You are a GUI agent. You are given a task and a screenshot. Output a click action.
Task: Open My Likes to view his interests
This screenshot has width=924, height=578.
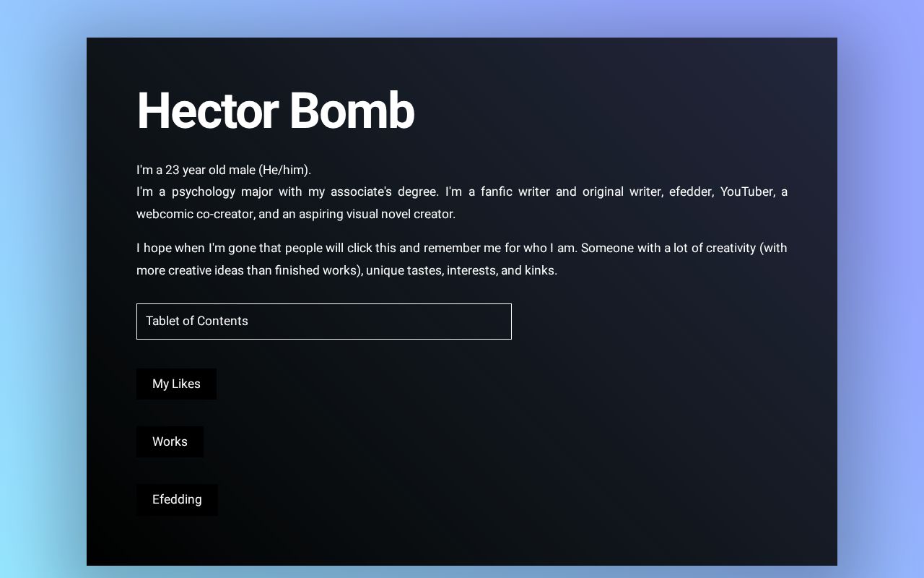click(x=176, y=384)
